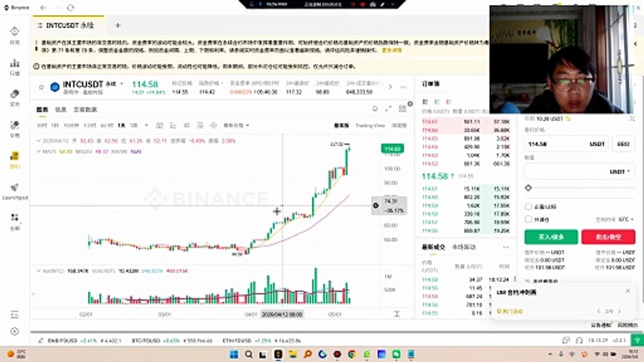Select the 1-day interval

(x=121, y=125)
